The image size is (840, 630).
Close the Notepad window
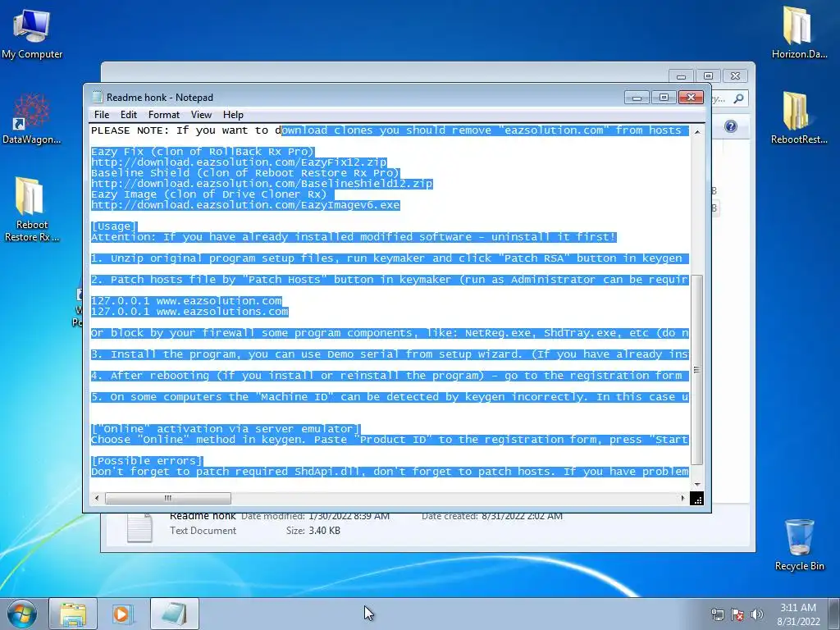pyautogui.click(x=691, y=98)
